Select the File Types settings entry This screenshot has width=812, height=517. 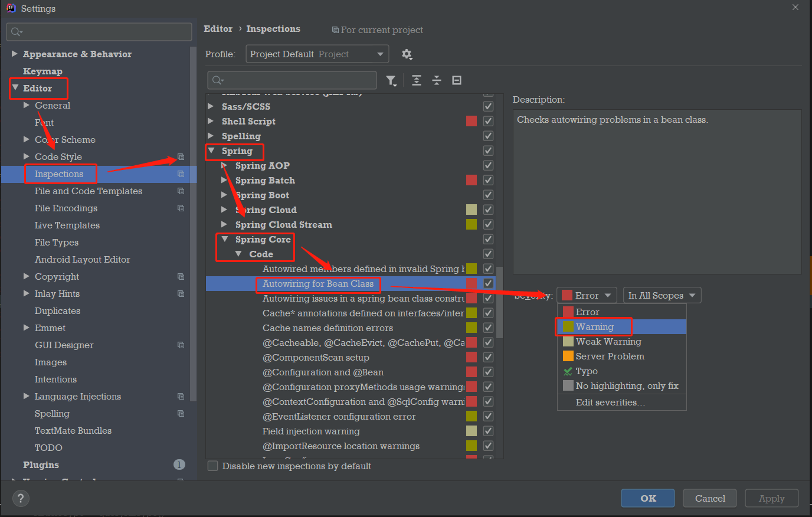[57, 243]
